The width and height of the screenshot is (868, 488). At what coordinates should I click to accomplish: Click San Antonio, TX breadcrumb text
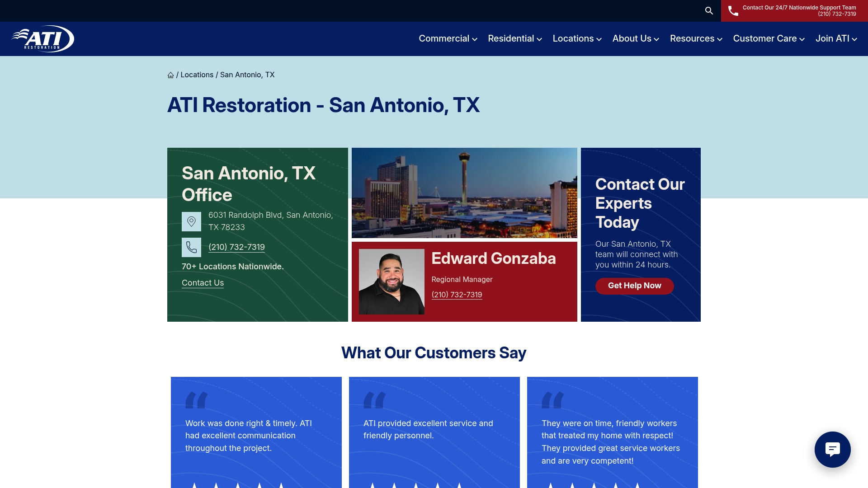pyautogui.click(x=247, y=75)
